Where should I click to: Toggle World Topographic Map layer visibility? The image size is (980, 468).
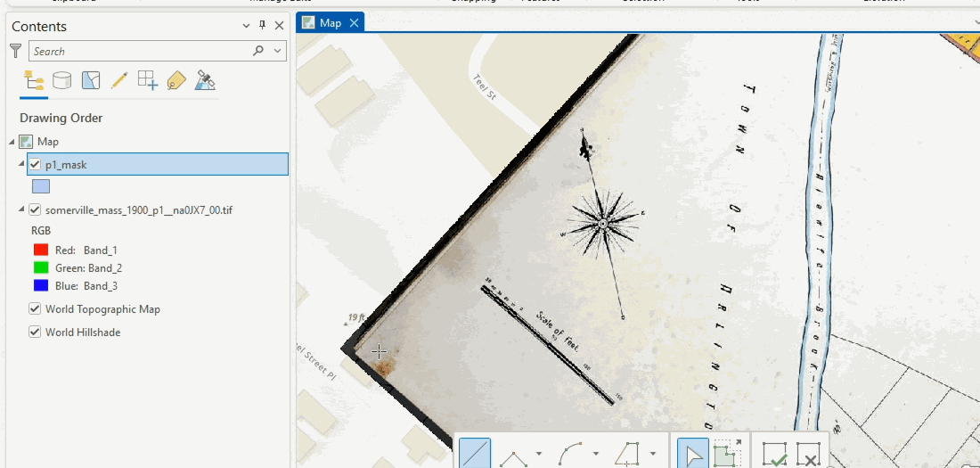point(35,309)
